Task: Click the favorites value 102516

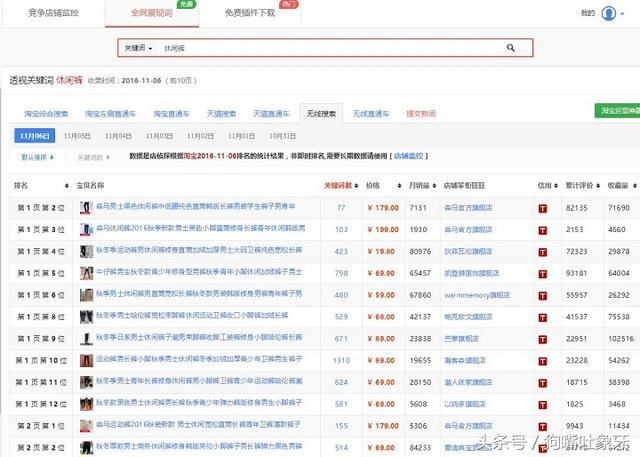Action: (621, 339)
